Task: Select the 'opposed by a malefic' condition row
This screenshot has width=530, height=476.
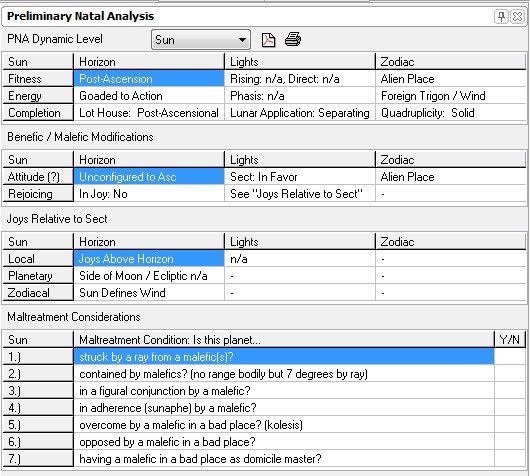Action: pos(284,442)
